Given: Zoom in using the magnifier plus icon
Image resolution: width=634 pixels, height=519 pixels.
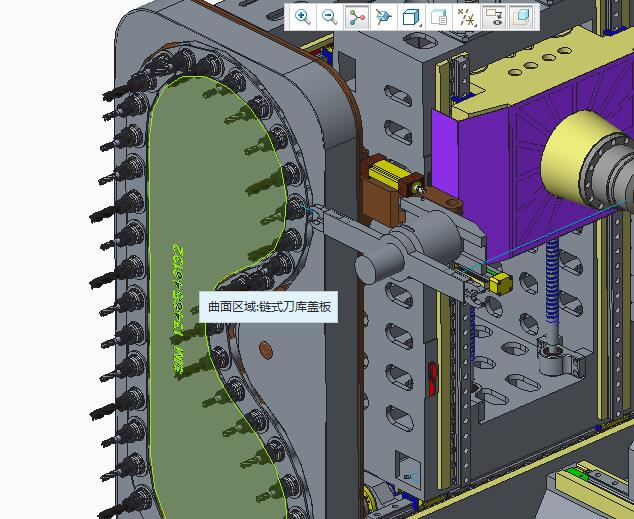Looking at the screenshot, I should (302, 17).
